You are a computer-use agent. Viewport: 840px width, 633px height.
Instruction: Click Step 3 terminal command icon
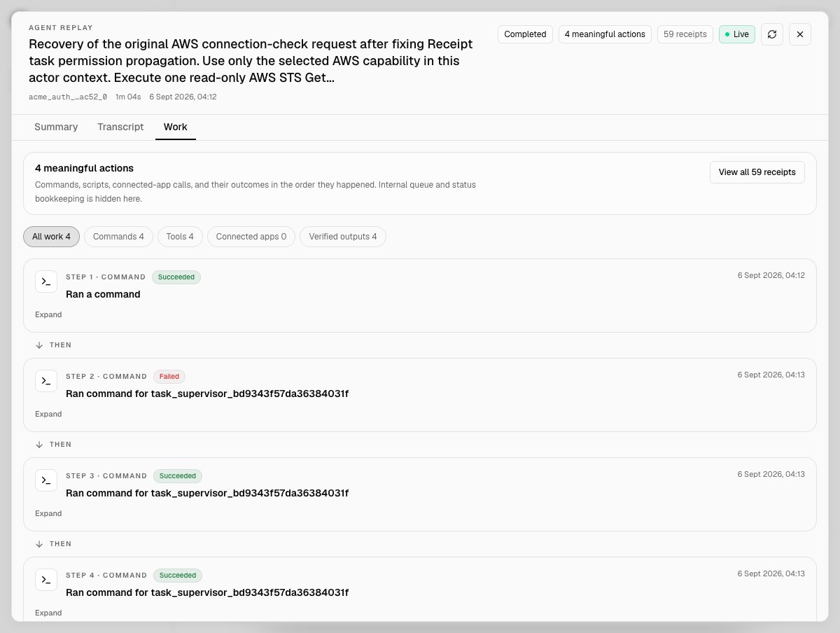pyautogui.click(x=46, y=480)
